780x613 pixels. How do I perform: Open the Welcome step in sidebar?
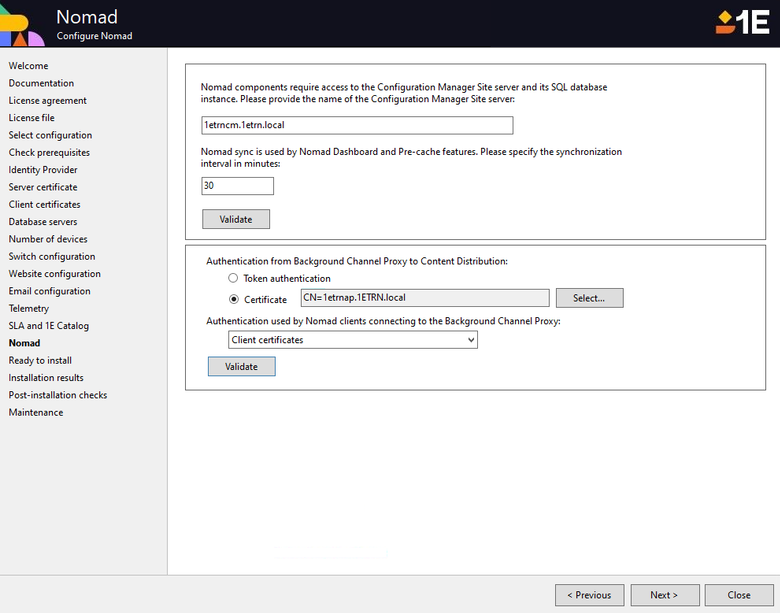[28, 66]
